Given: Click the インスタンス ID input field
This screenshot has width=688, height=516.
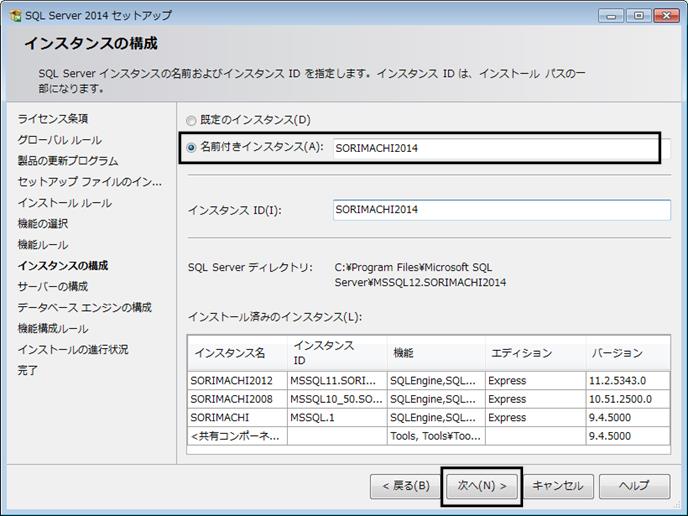Looking at the screenshot, I should click(502, 210).
